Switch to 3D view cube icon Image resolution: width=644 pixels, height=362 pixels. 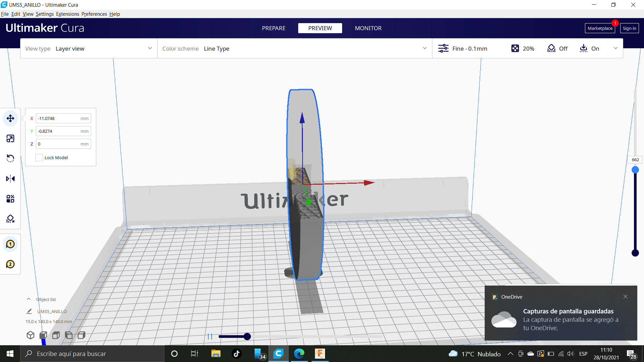tap(31, 335)
